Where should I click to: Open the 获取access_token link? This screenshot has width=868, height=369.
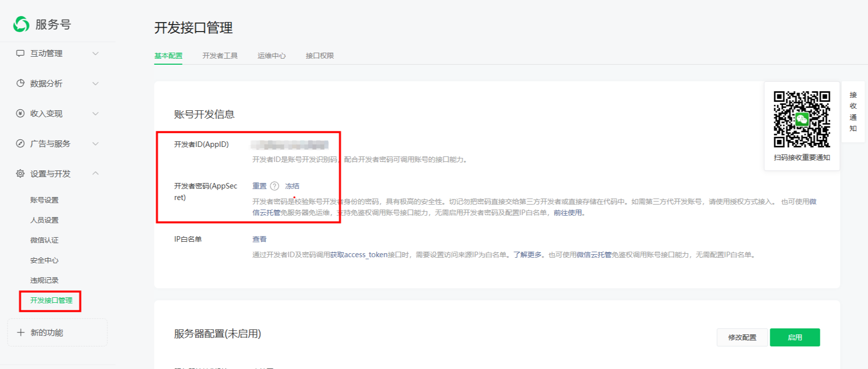tap(359, 255)
